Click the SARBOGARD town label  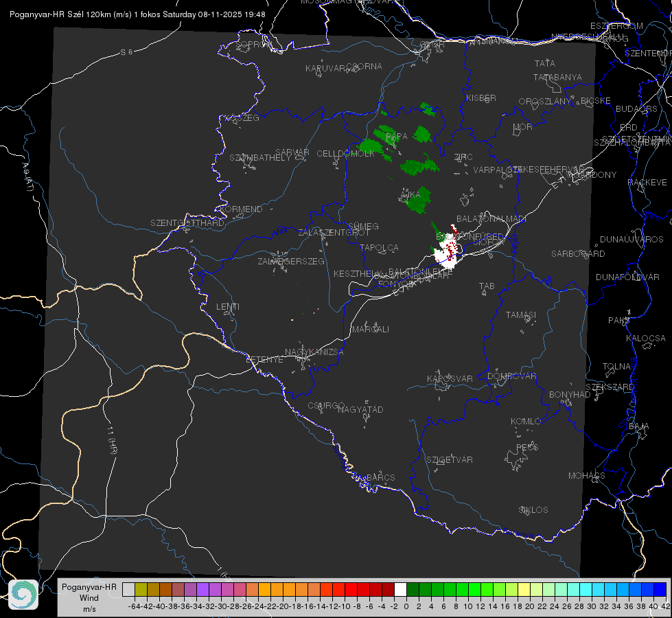tap(578, 254)
